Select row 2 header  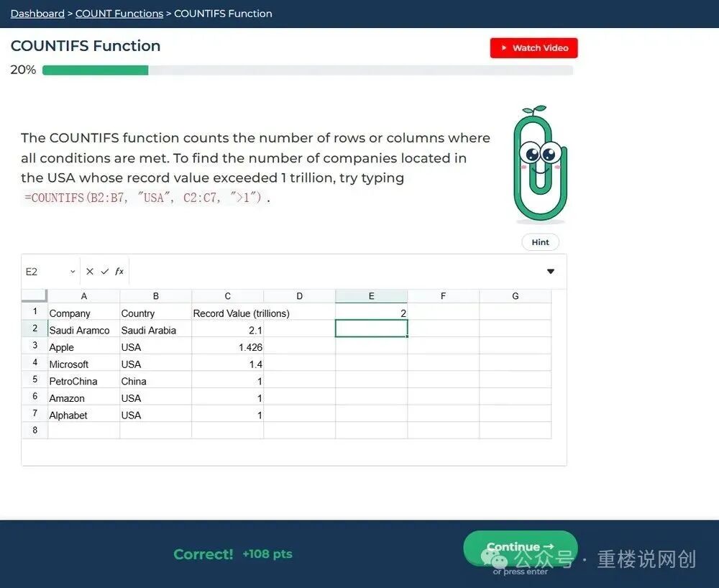35,329
